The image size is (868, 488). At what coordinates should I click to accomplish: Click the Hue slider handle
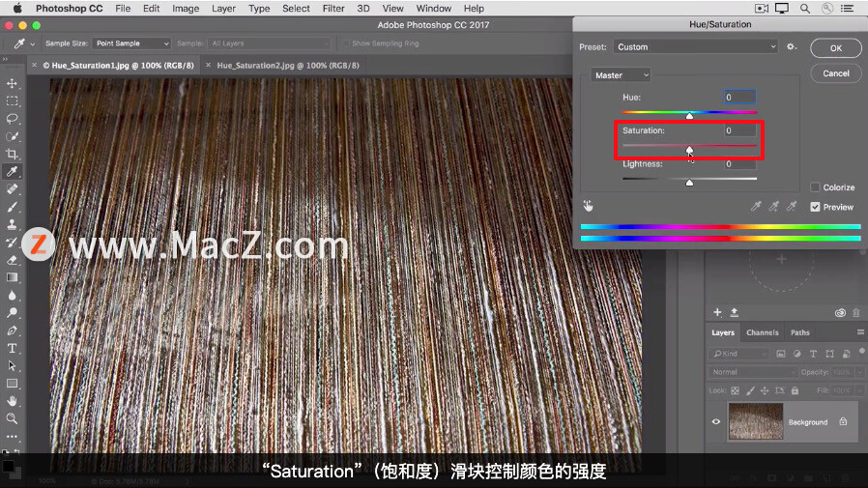(689, 116)
